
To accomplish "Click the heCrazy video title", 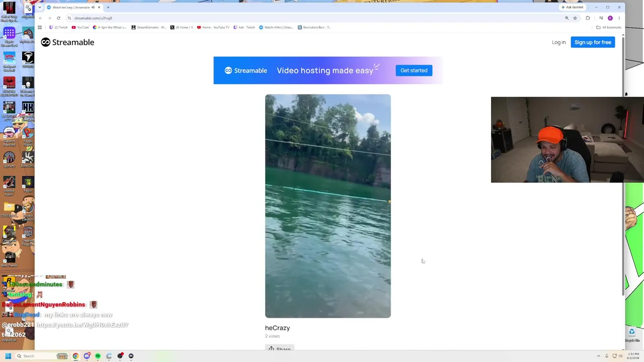I will tap(277, 328).
